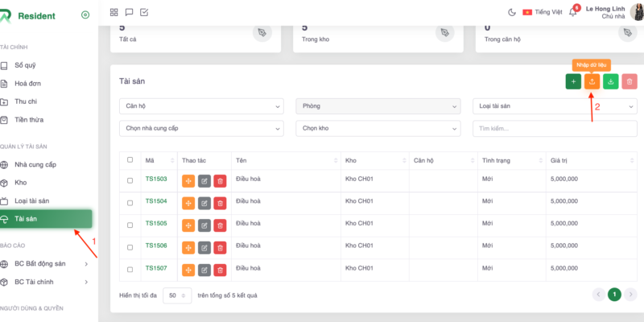The height and width of the screenshot is (322, 644).
Task: Open the grid apps icon in top bar
Action: point(114,12)
